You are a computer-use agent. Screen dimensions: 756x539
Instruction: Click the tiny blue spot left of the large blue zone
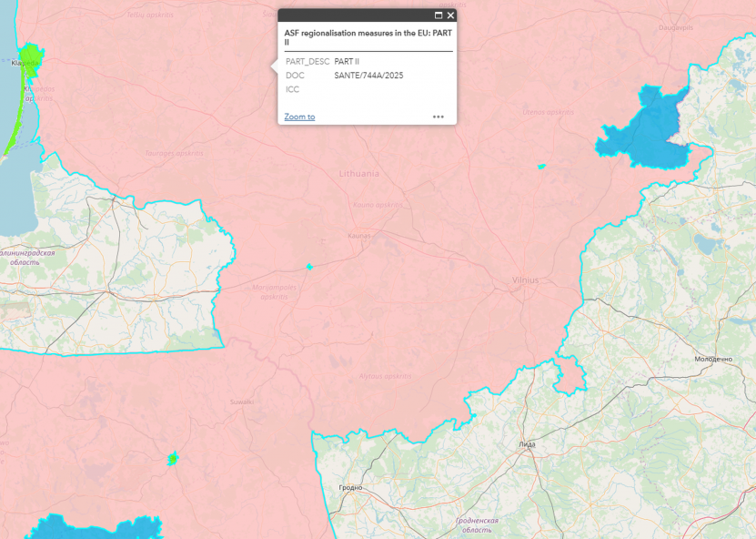[x=541, y=167]
